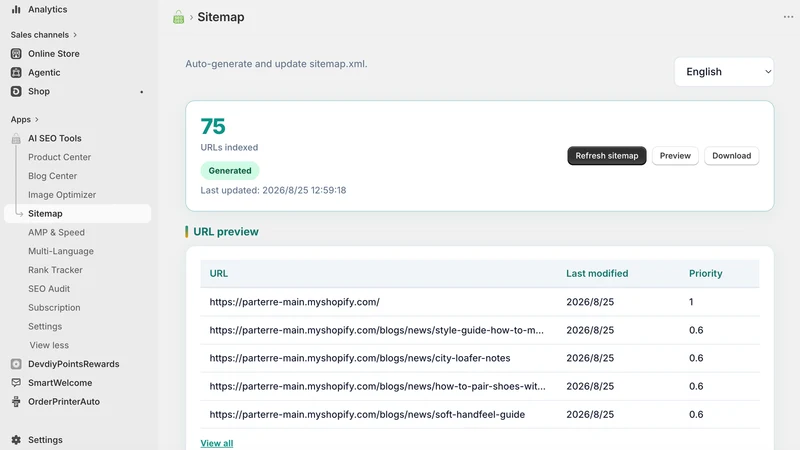Open Blog Center in sidebar
800x450 pixels.
[53, 176]
